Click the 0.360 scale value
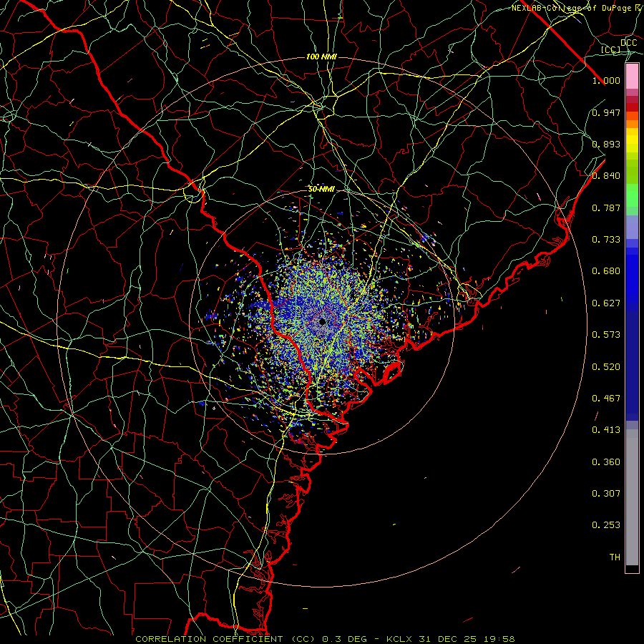 tap(606, 462)
